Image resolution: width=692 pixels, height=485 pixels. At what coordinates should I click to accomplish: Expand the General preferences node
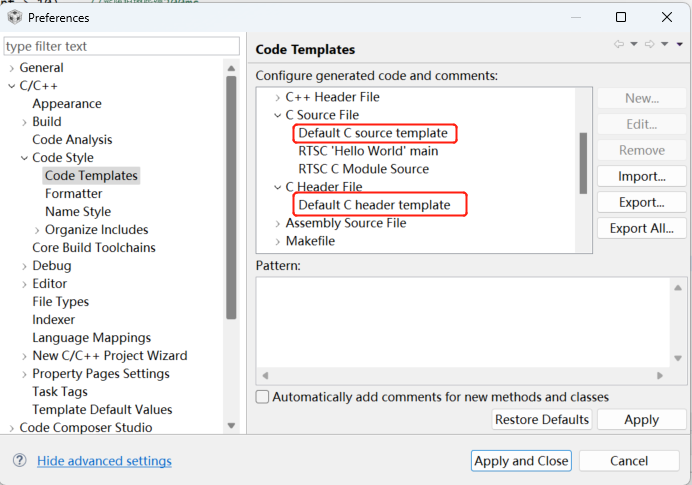(11, 68)
